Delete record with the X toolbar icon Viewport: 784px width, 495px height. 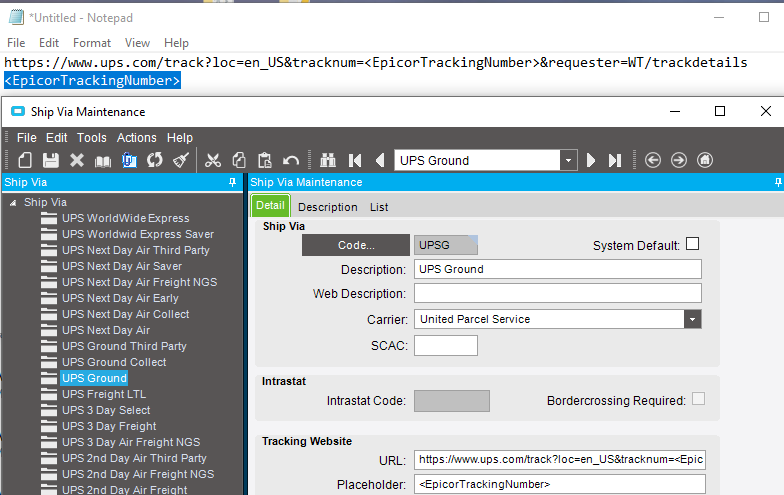click(x=77, y=160)
